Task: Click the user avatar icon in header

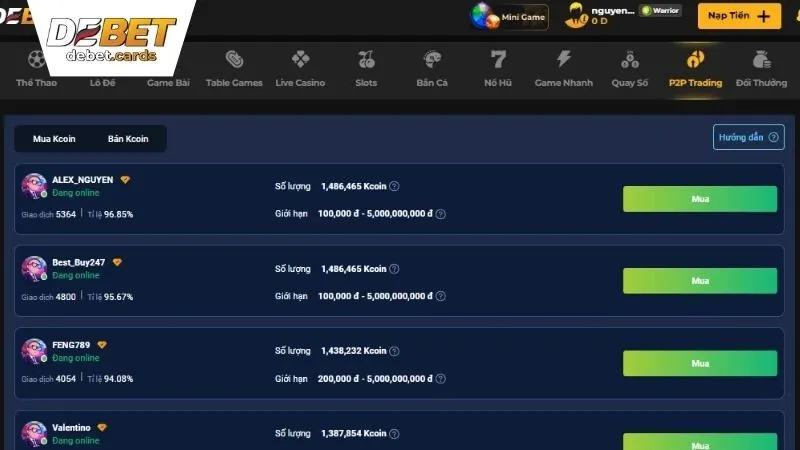Action: [x=577, y=15]
